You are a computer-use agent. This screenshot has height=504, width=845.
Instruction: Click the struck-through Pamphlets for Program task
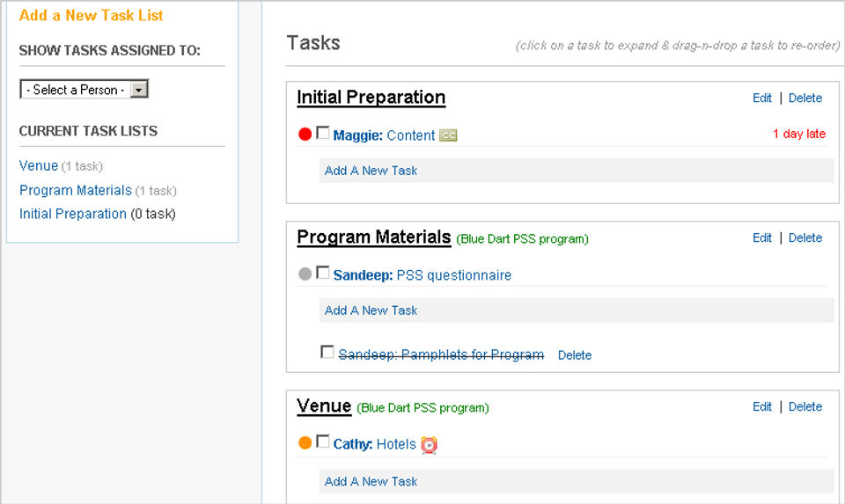point(441,354)
